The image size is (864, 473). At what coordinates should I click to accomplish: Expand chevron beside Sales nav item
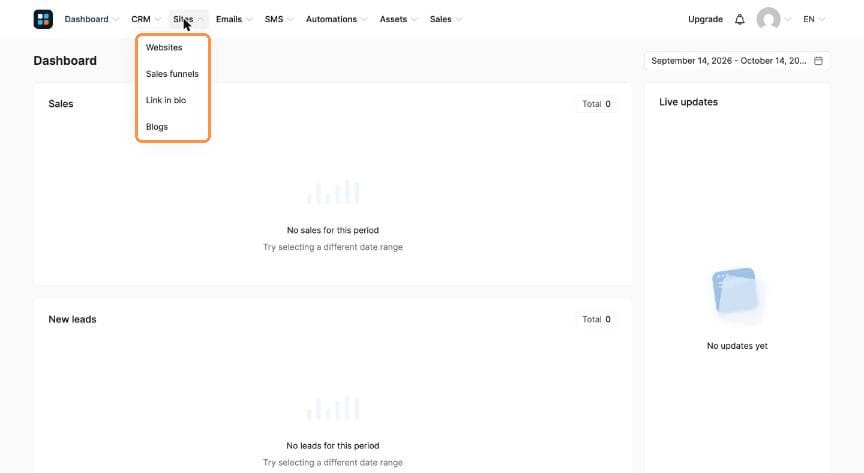tap(458, 19)
